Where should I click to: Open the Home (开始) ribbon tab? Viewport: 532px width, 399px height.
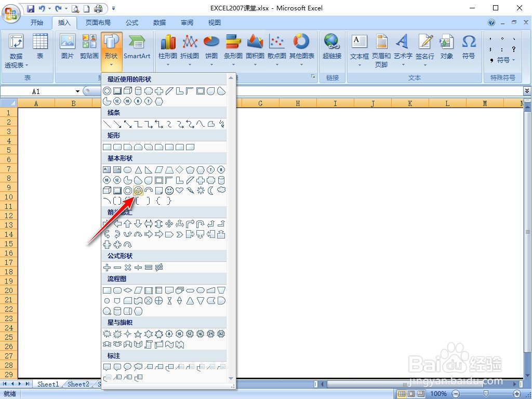37,22
